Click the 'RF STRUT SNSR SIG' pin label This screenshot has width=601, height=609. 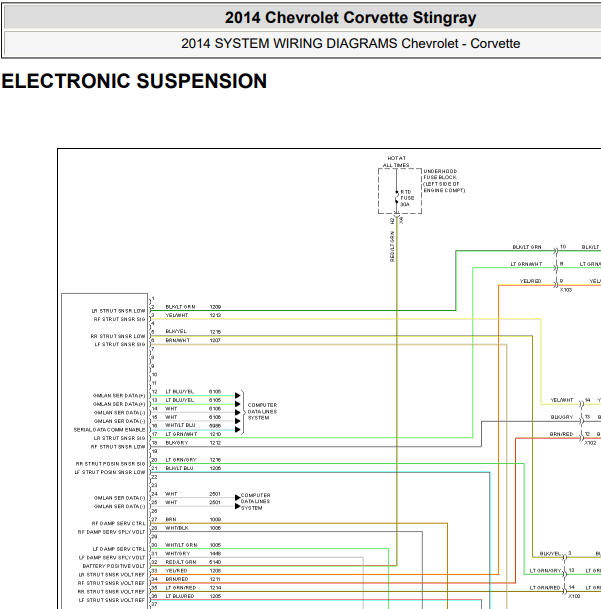coord(120,319)
